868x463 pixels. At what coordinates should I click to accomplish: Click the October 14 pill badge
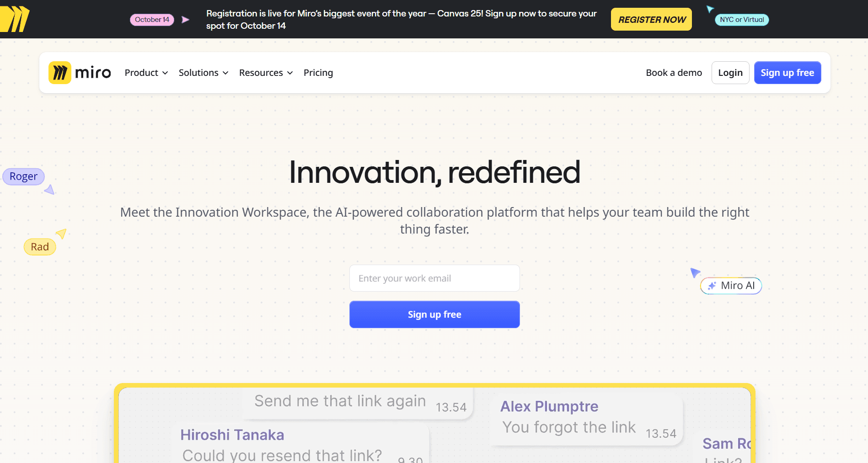(152, 19)
